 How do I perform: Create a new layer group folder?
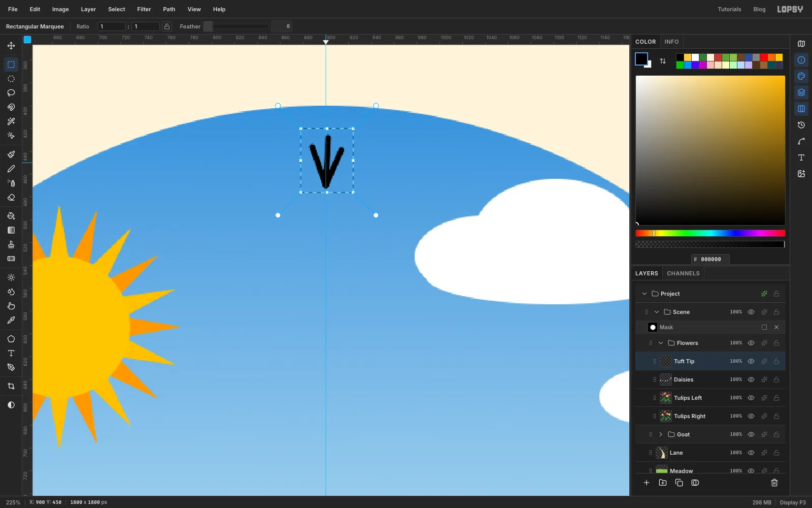[663, 483]
